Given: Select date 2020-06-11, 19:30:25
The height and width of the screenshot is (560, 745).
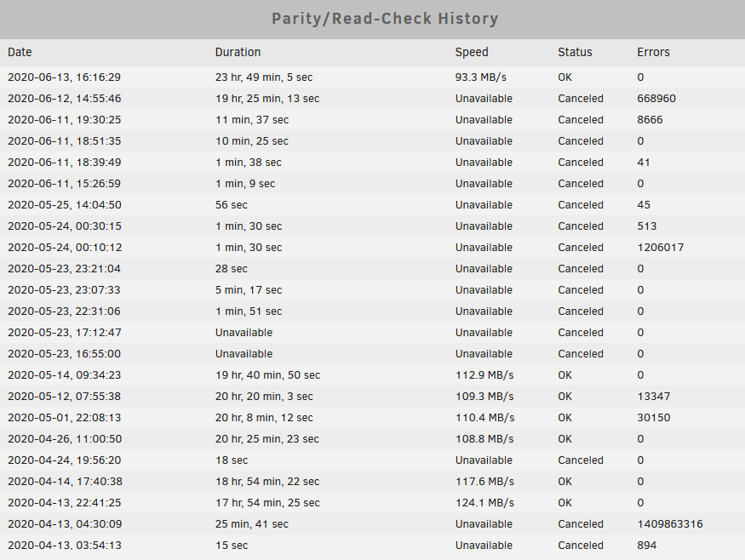Looking at the screenshot, I should pyautogui.click(x=64, y=120).
